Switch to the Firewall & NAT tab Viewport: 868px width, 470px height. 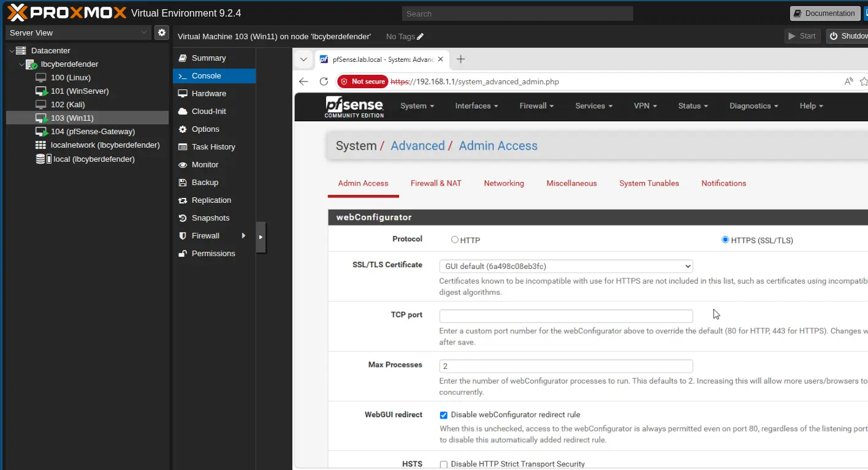tap(436, 183)
